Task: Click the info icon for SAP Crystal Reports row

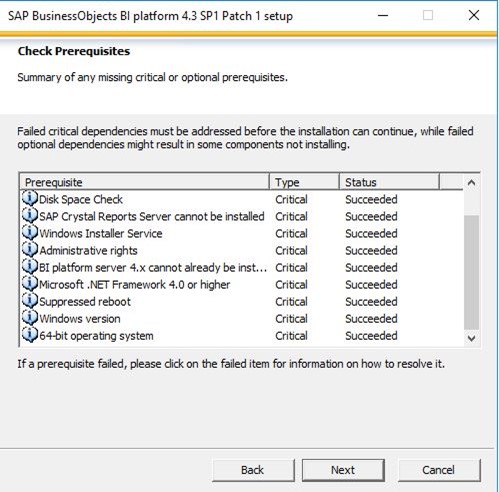Action: 30,215
